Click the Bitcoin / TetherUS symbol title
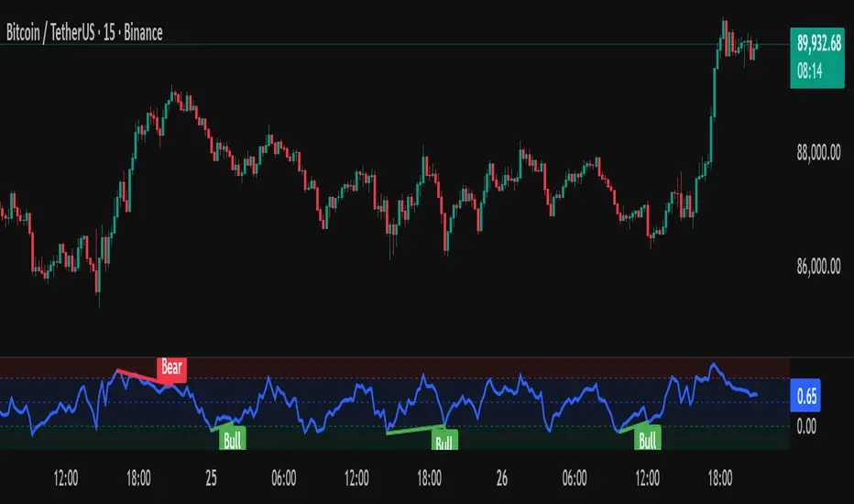854x504 pixels. click(84, 33)
